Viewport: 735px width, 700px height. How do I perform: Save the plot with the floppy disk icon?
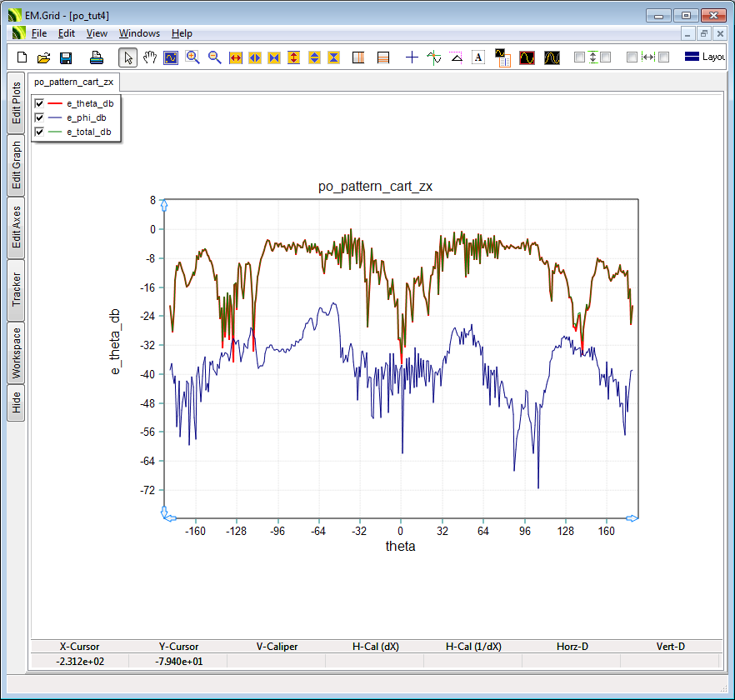pos(66,57)
